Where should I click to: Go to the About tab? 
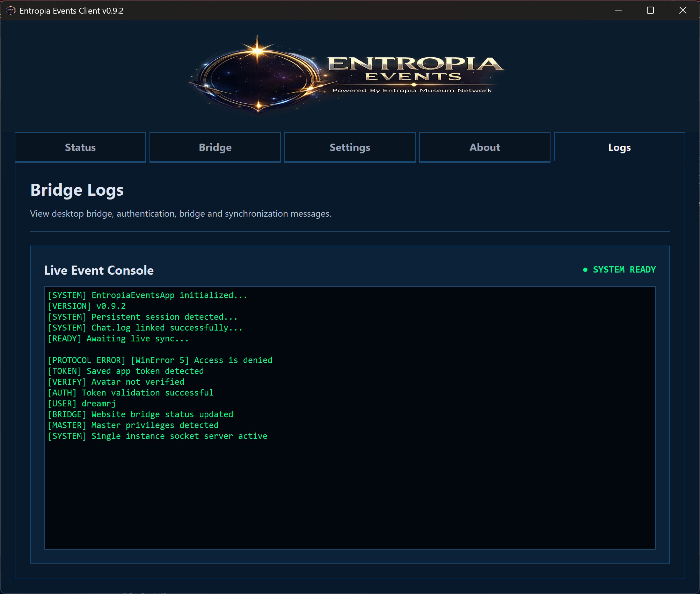click(x=485, y=147)
